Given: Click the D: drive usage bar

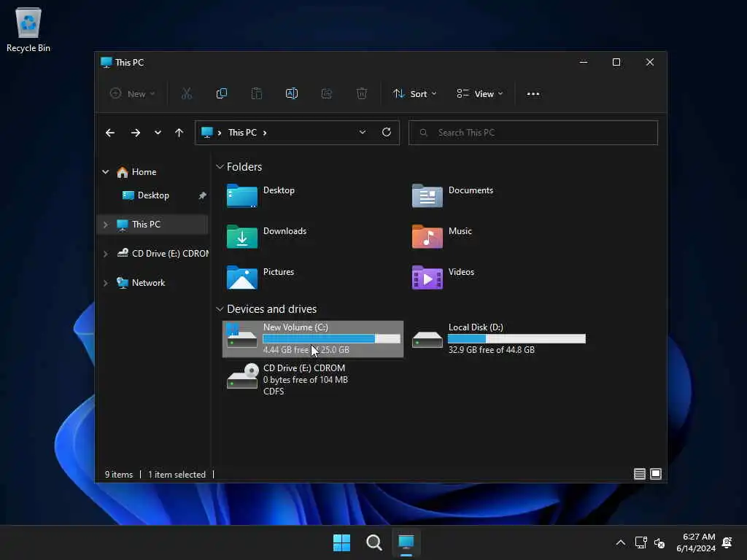Looking at the screenshot, I should 516,338.
